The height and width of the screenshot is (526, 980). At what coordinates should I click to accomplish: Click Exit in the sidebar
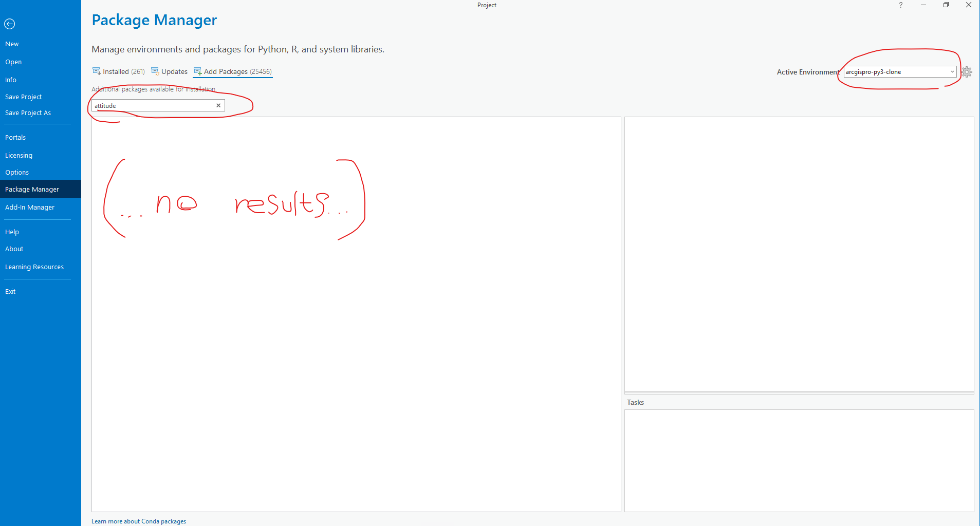coord(10,291)
